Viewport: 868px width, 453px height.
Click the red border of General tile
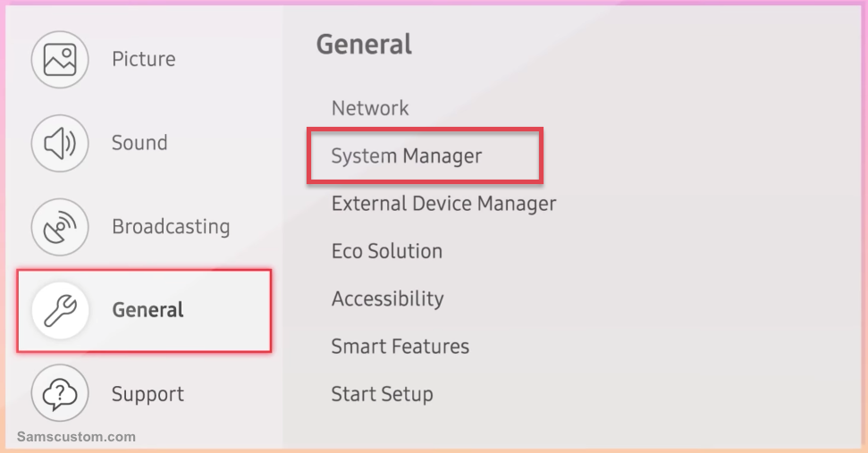(144, 271)
